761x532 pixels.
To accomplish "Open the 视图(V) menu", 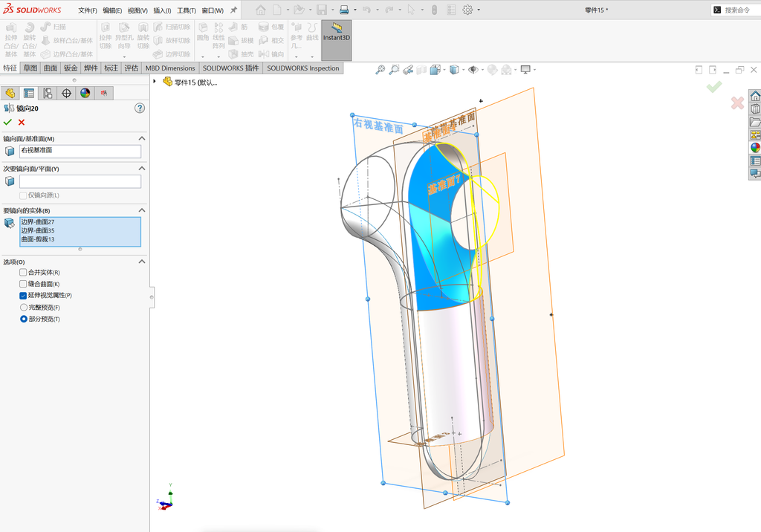I will coord(137,10).
